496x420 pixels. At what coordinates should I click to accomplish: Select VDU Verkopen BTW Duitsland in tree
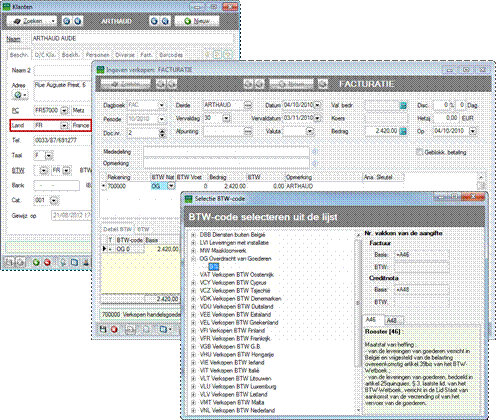(236, 307)
